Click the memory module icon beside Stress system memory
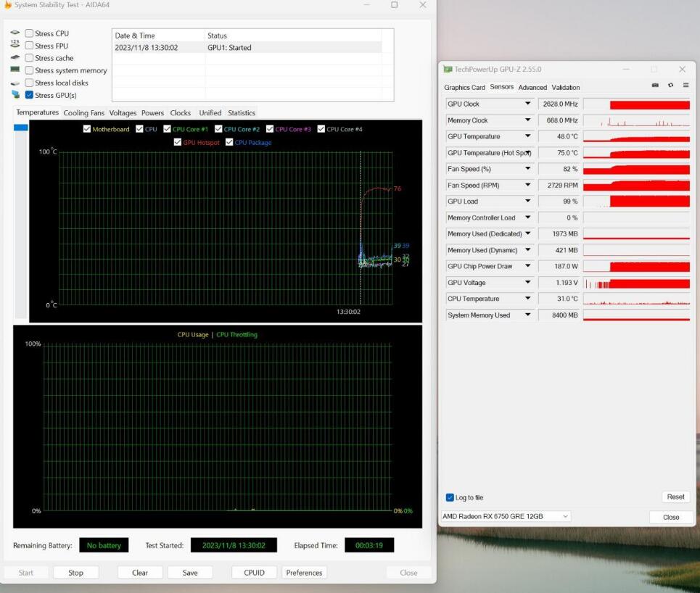Image resolution: width=700 pixels, height=593 pixels. [x=15, y=70]
